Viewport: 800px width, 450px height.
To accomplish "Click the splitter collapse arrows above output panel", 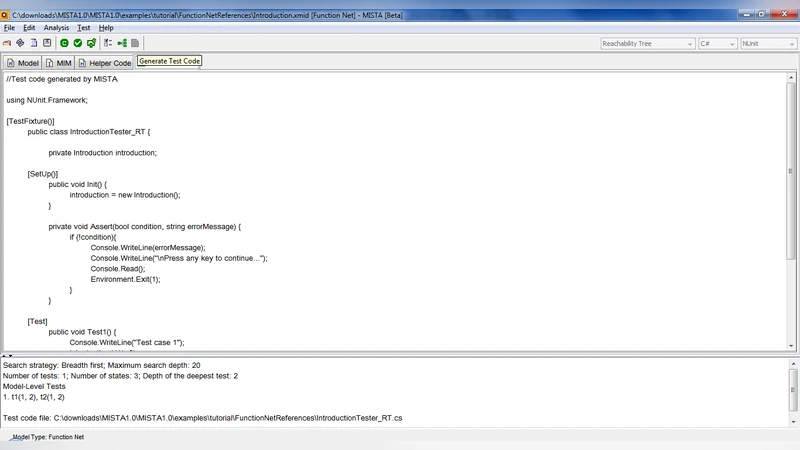I will pyautogui.click(x=6, y=355).
